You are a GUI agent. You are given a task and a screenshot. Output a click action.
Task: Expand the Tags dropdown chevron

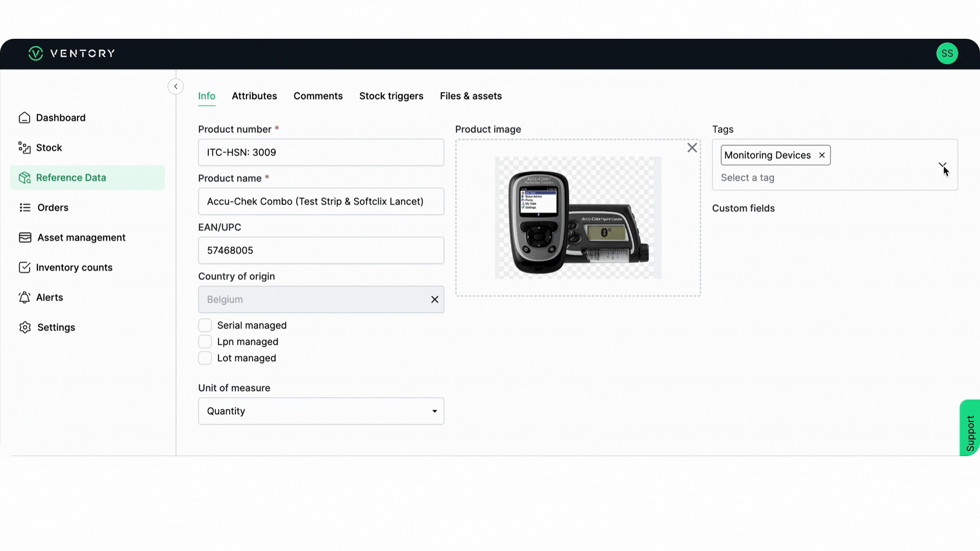pos(942,165)
